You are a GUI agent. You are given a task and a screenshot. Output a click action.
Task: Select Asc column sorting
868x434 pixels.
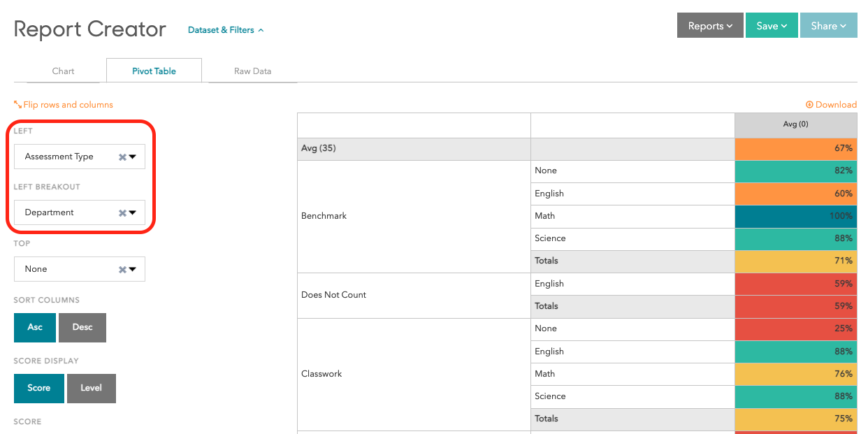pyautogui.click(x=35, y=328)
